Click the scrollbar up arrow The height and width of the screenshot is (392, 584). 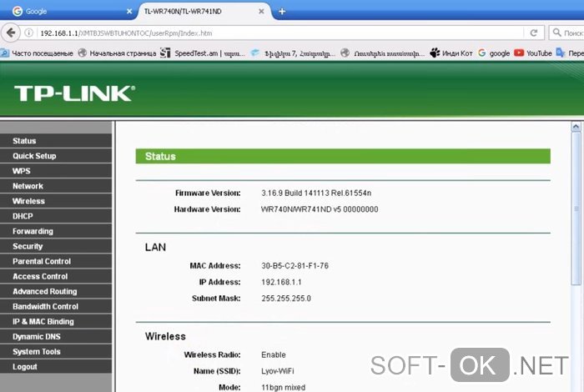[576, 127]
